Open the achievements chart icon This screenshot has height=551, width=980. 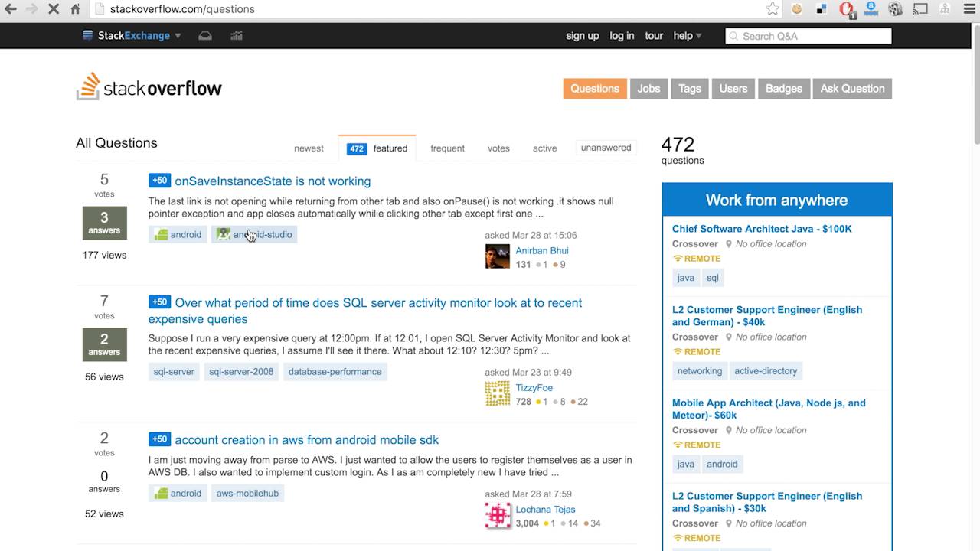tap(237, 36)
